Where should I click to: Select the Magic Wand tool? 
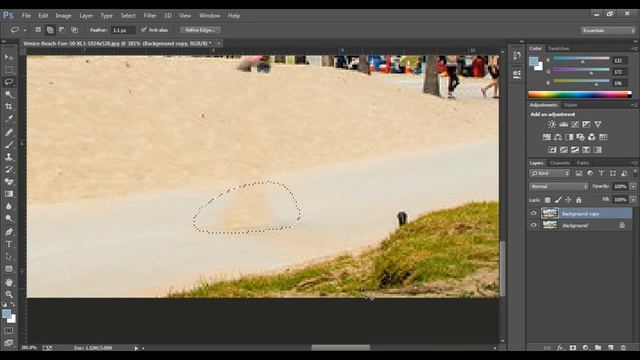(9, 94)
